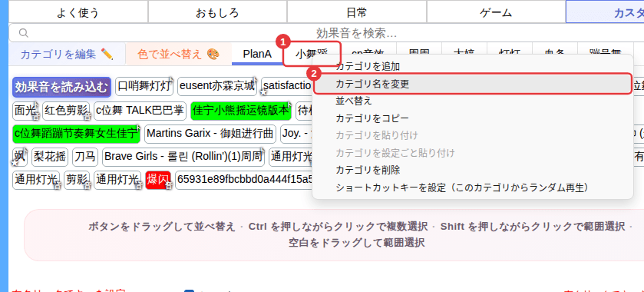Click the star icon on the satisfactio button
Image resolution: width=644 pixels, height=292 pixels.
pos(264,93)
